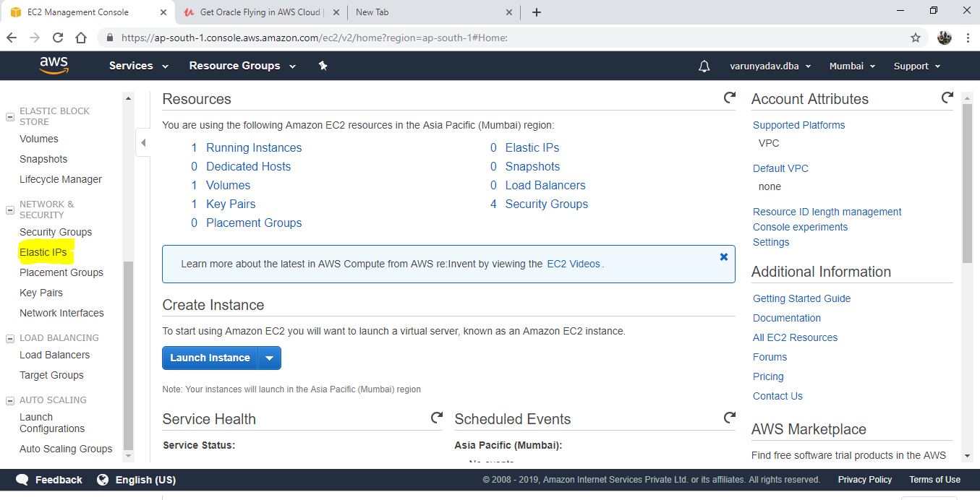Open the Terms of Use footer link
This screenshot has width=980, height=500.
point(934,480)
